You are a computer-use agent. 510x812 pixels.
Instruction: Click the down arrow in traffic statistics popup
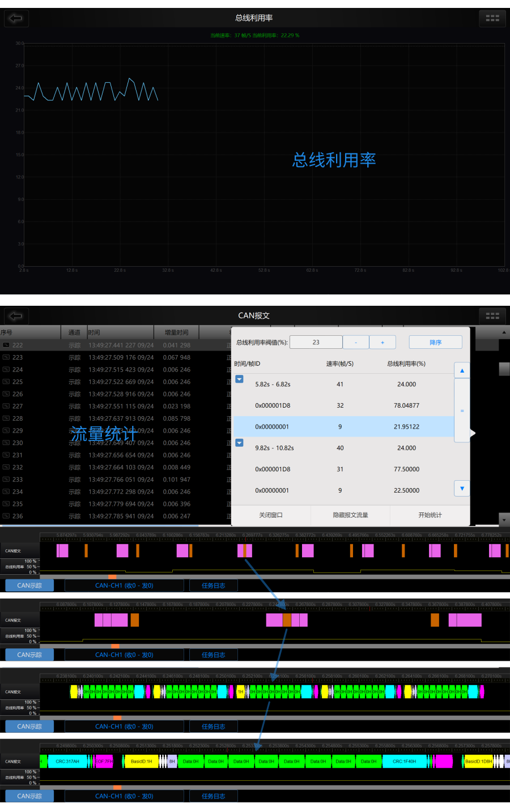pos(462,488)
